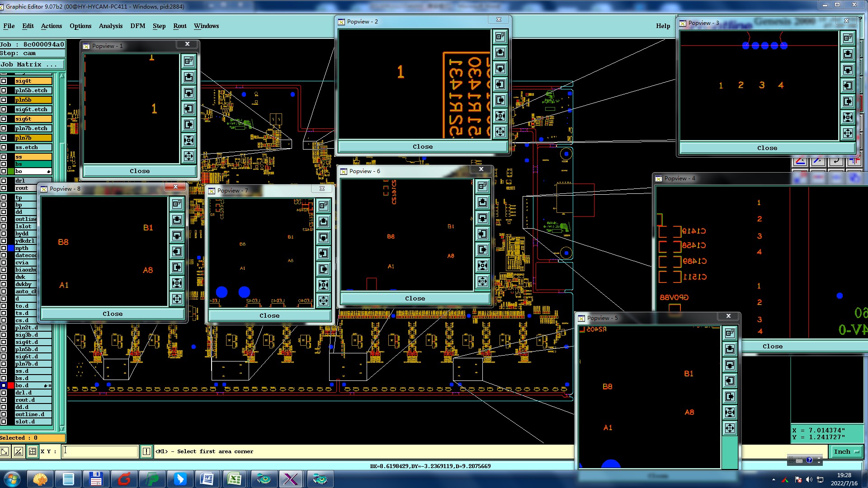Image resolution: width=868 pixels, height=488 pixels.
Task: Click zoom in icon in Popview 7
Action: coord(323,285)
